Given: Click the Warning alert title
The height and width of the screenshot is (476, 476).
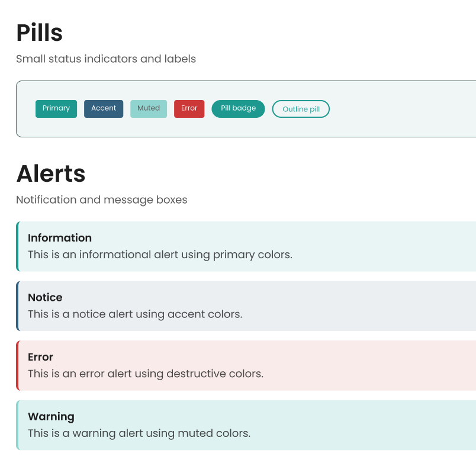Looking at the screenshot, I should click(x=51, y=417).
